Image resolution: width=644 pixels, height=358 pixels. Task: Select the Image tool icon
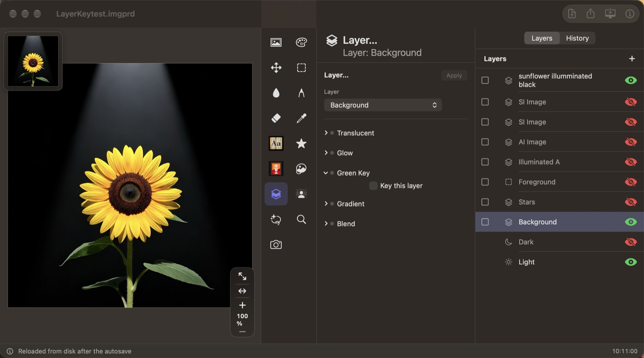click(x=276, y=42)
